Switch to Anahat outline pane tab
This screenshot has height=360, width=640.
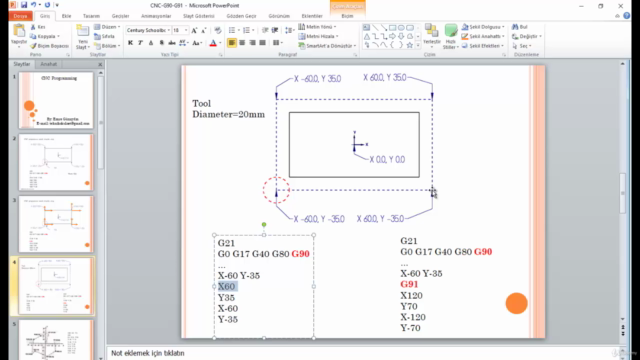click(49, 64)
